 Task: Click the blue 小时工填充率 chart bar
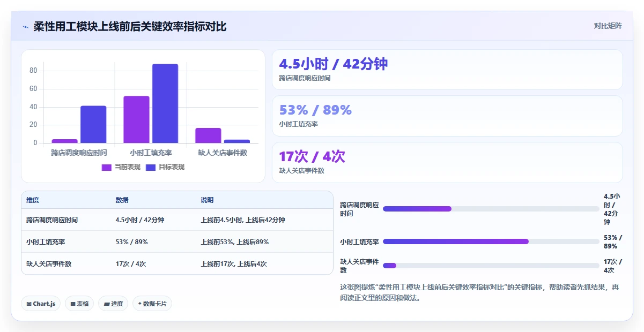(165, 103)
